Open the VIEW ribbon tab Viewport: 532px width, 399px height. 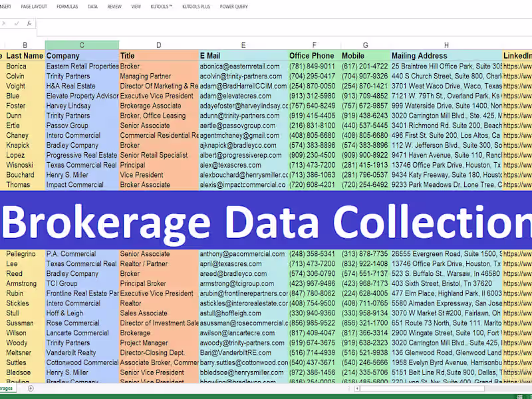click(x=135, y=7)
